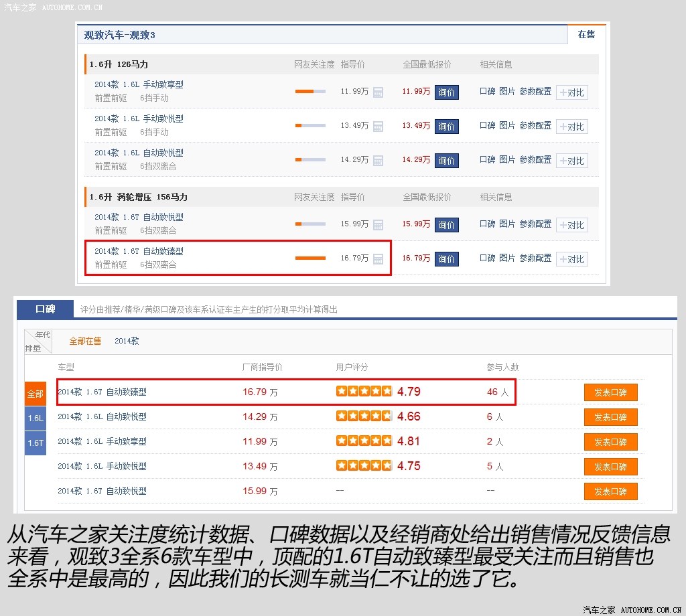Screen dimensions: 686x616
Task: Click 询价 for the 13.49万 lowest quote
Action: tap(447, 127)
